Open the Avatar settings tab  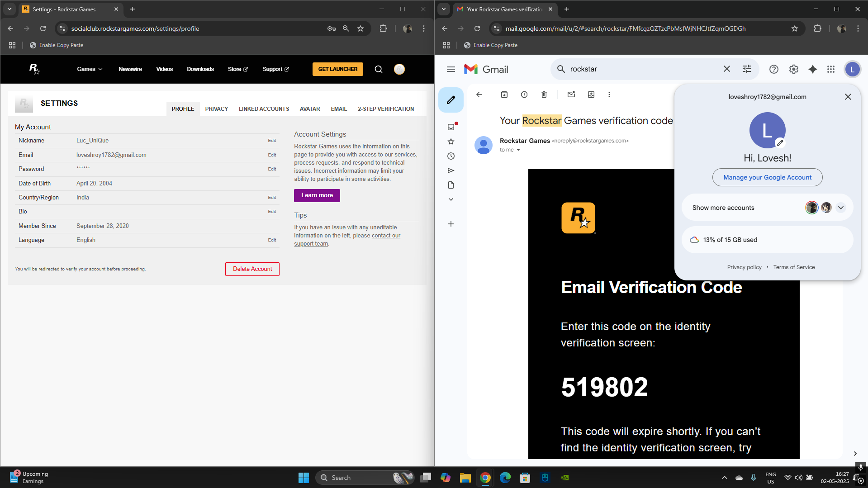[310, 109]
